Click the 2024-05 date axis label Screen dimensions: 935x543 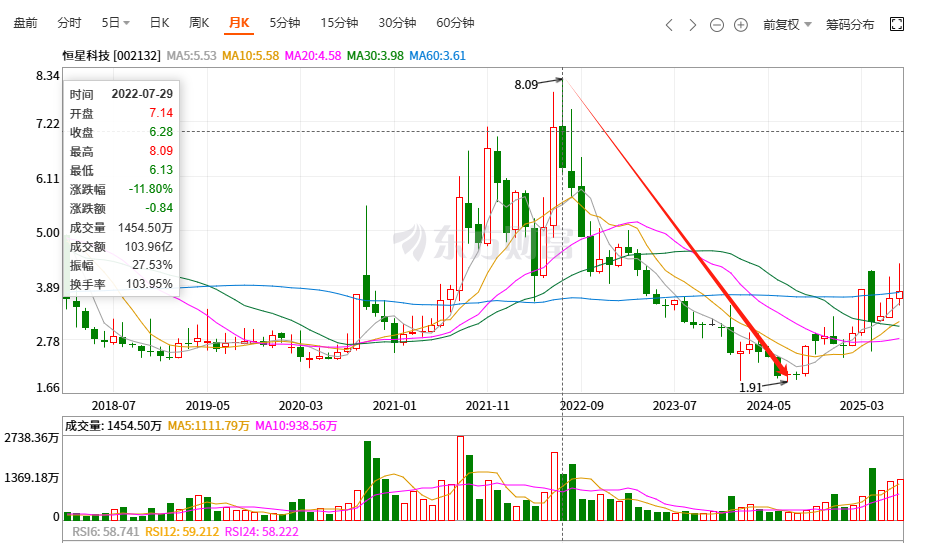tap(769, 405)
